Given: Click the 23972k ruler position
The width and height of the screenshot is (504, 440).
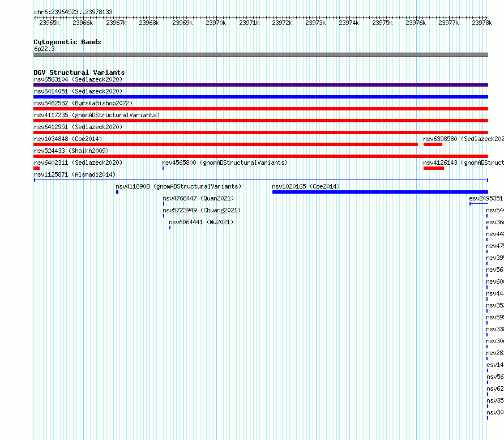Looking at the screenshot, I should point(282,23).
